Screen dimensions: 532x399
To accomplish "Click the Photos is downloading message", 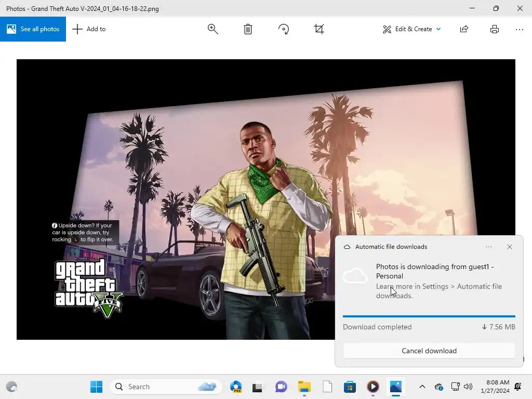I will 435,271.
